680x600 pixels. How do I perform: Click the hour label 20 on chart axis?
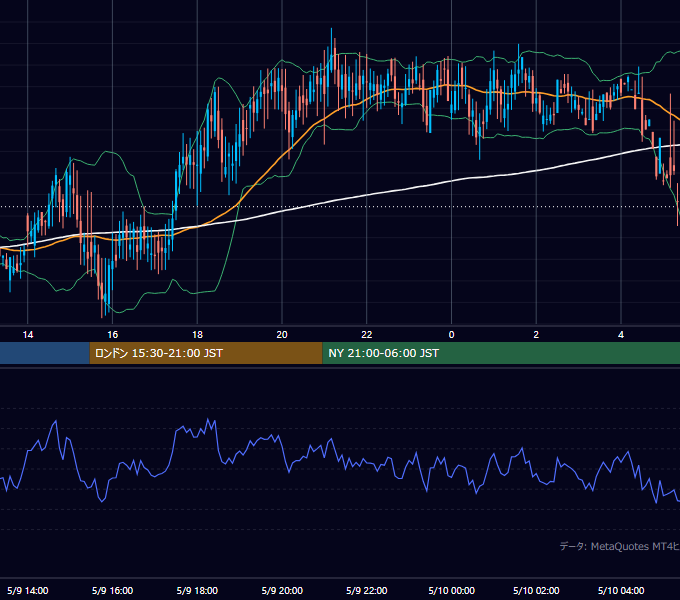tap(282, 335)
